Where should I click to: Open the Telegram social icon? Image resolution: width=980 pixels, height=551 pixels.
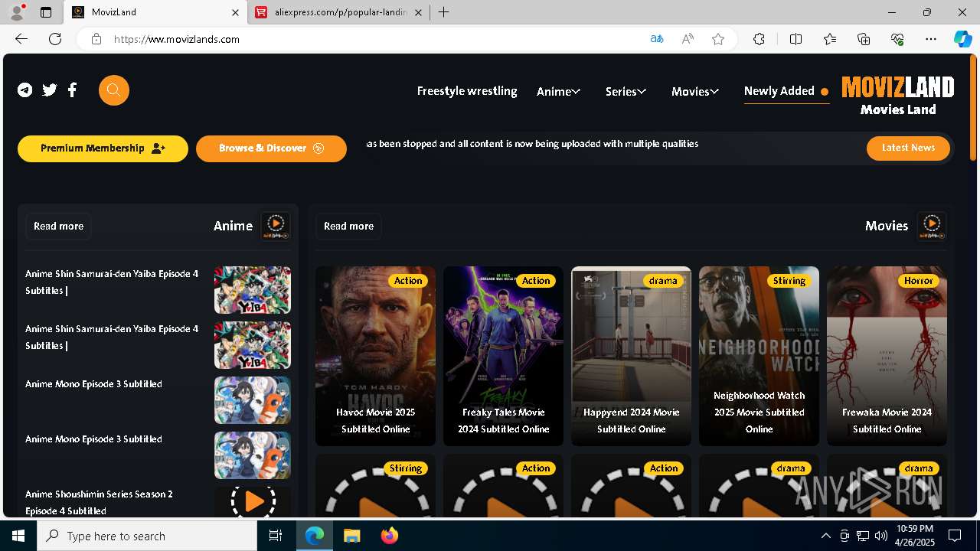(x=25, y=90)
